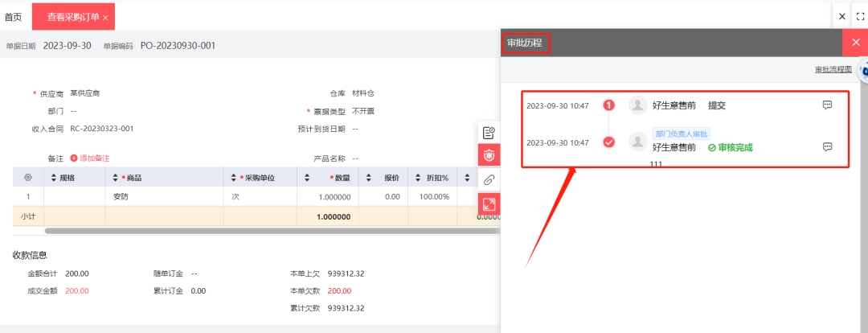Screen dimensions: 868x333
Task: Close the 查看采购订单 tab
Action: (x=105, y=18)
